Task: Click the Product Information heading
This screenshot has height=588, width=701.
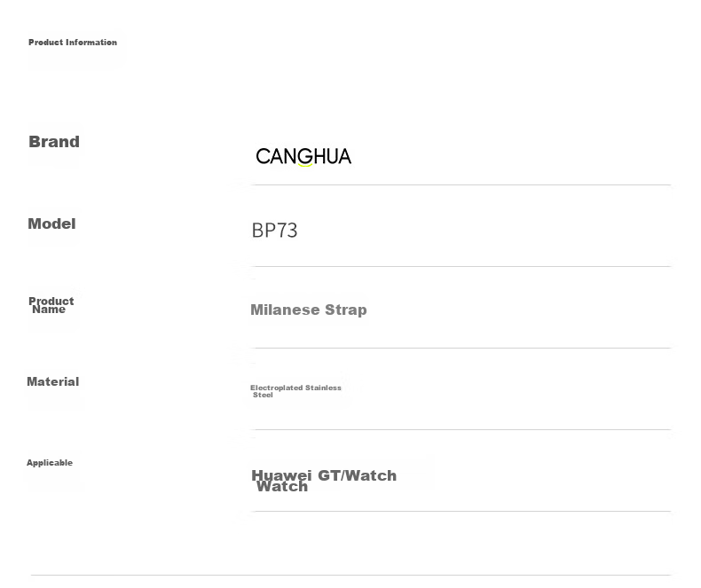Action: pos(73,43)
